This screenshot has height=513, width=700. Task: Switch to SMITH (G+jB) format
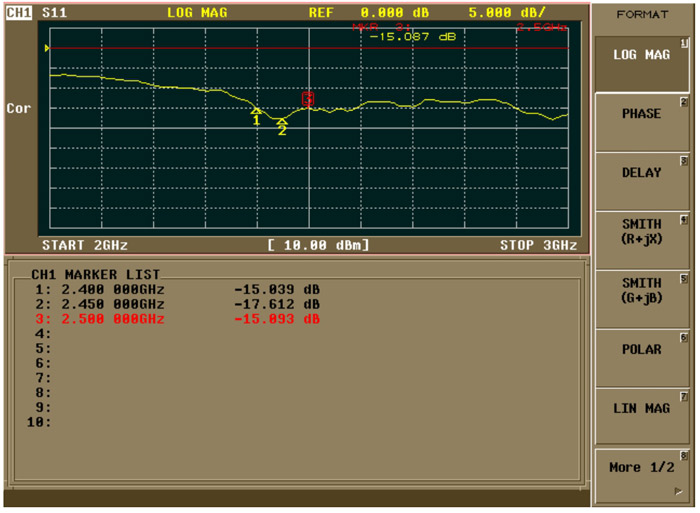coord(642,299)
